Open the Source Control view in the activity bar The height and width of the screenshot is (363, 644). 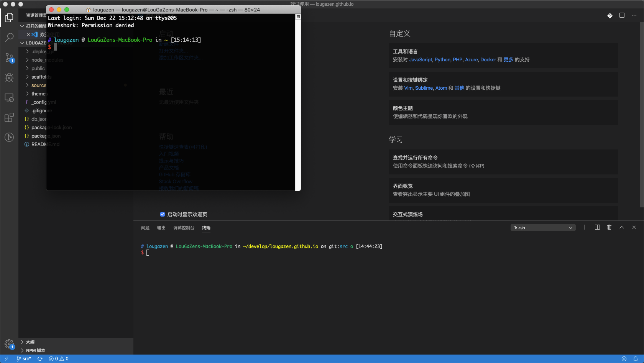pos(9,57)
